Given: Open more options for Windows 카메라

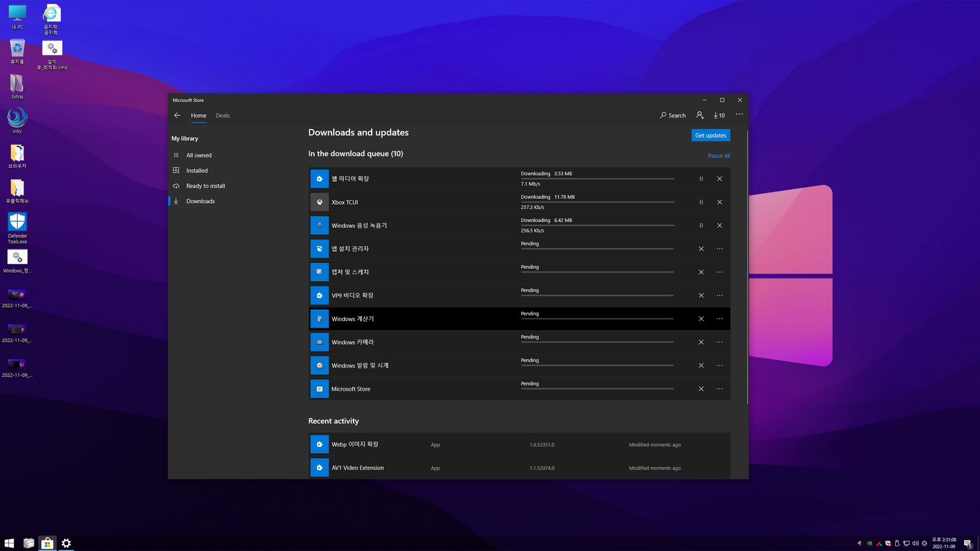Looking at the screenshot, I should pos(720,342).
